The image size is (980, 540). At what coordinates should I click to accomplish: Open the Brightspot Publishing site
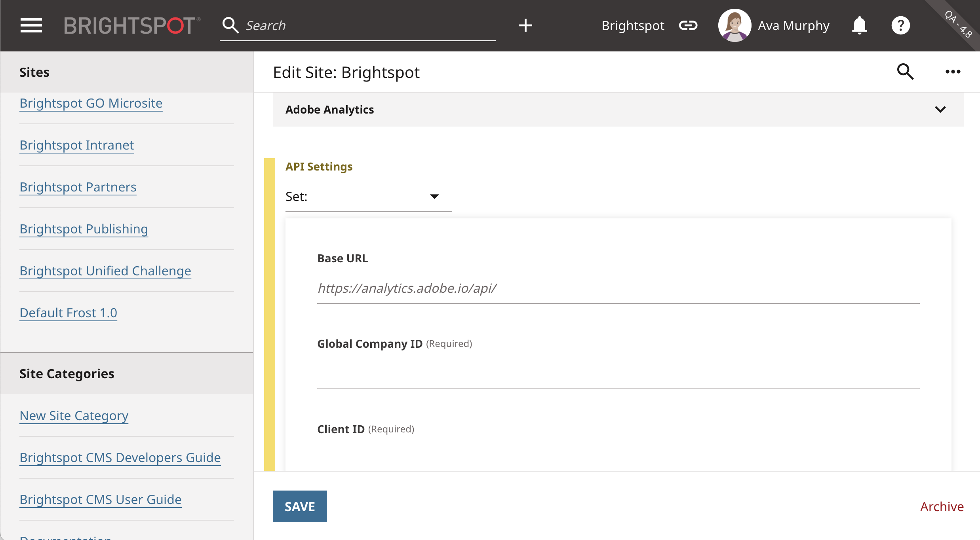point(84,229)
